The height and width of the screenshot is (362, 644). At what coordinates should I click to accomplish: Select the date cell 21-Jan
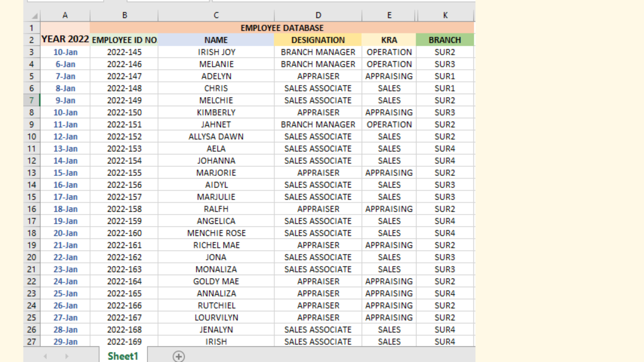pyautogui.click(x=65, y=245)
